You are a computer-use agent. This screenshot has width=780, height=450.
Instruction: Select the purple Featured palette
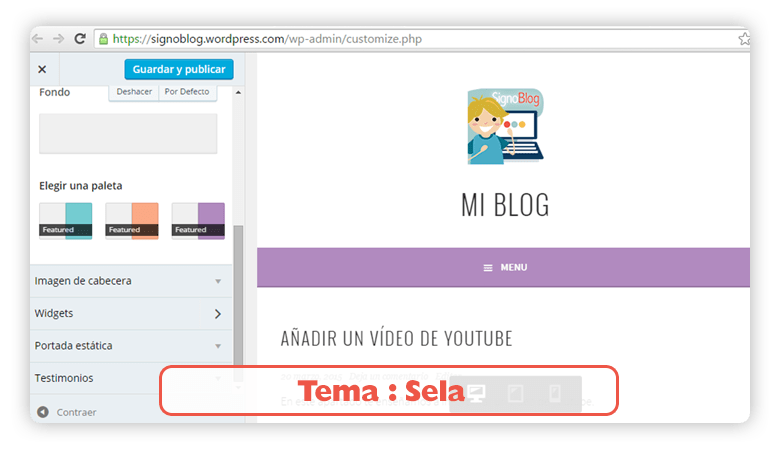coord(198,221)
